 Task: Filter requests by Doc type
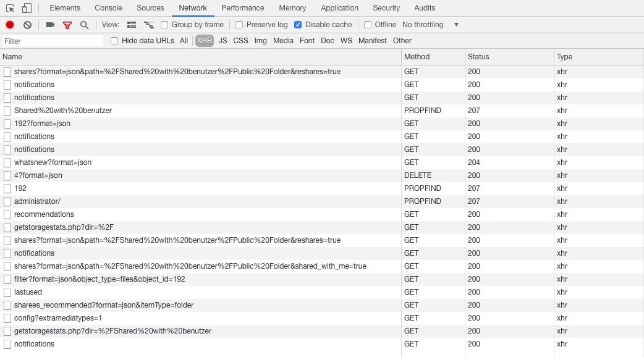pos(328,41)
